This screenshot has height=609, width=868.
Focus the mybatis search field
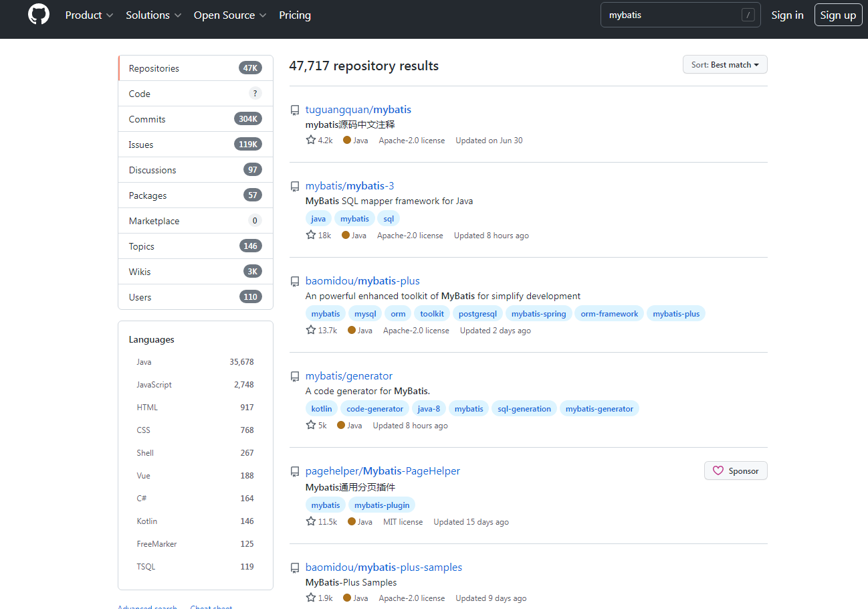681,15
